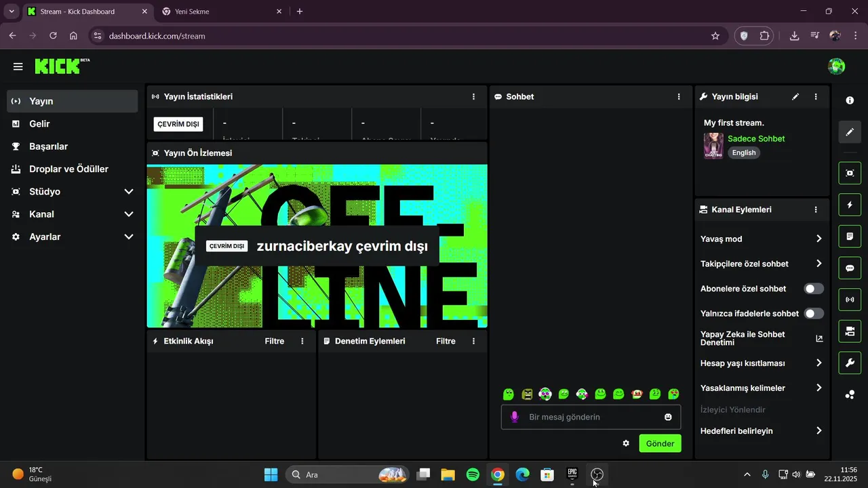Image resolution: width=868 pixels, height=488 pixels.
Task: Click the Kick BETA logo
Action: point(62,66)
